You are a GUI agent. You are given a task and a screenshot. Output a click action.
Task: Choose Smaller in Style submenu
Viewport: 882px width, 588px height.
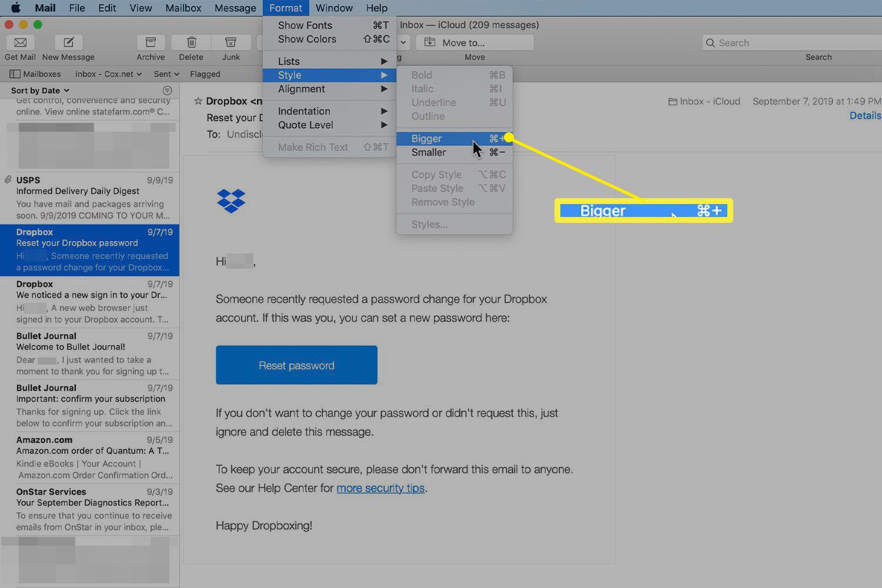pyautogui.click(x=455, y=152)
